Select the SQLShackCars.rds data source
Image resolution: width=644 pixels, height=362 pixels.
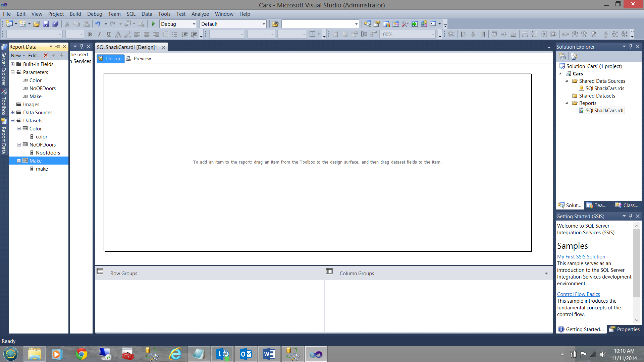[604, 88]
